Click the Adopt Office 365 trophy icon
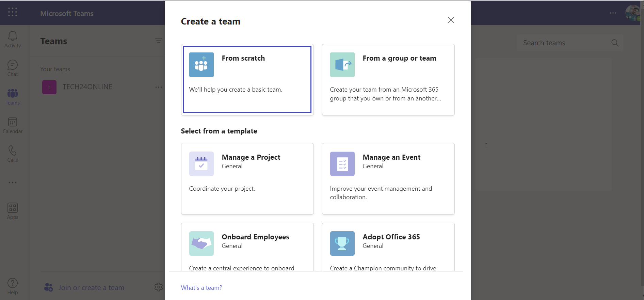 coord(342,243)
